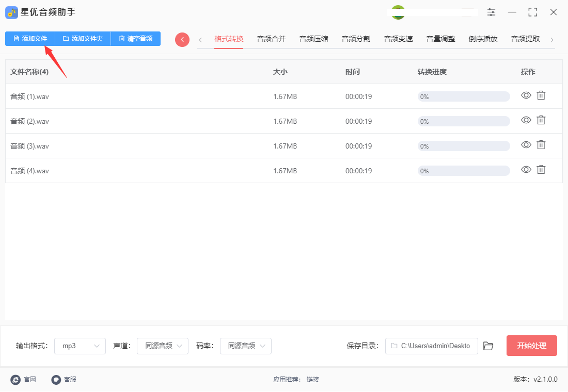Image resolution: width=568 pixels, height=392 pixels.
Task: Click the 时间 column header
Action: pyautogui.click(x=353, y=72)
